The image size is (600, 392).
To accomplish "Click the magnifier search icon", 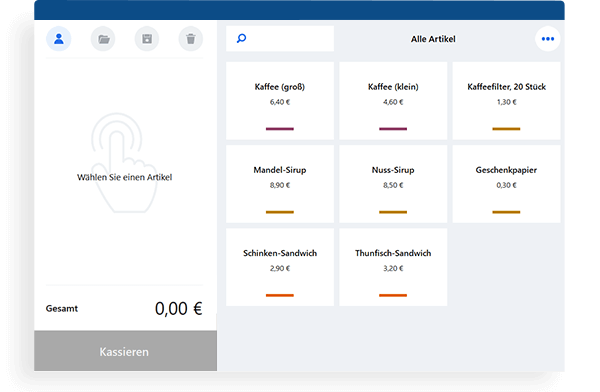I will pos(241,38).
